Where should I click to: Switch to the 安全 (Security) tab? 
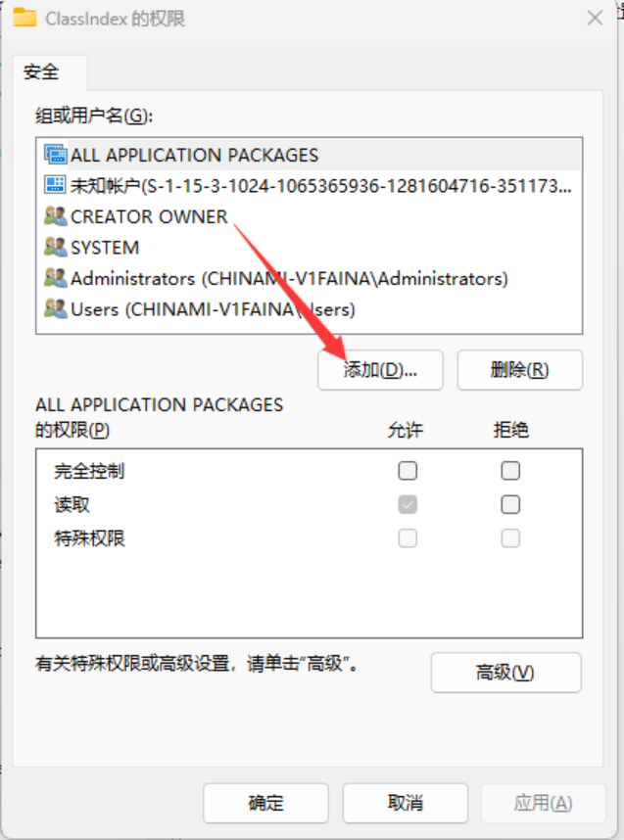[x=42, y=71]
